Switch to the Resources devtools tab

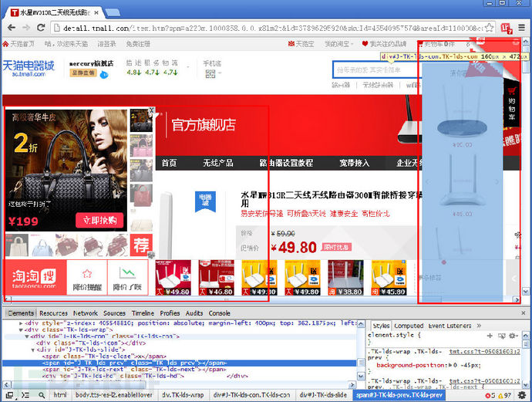click(x=53, y=313)
